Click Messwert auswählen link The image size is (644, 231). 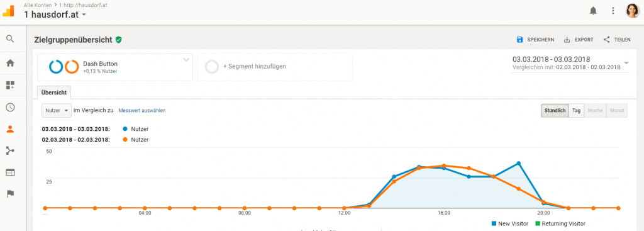pyautogui.click(x=142, y=111)
